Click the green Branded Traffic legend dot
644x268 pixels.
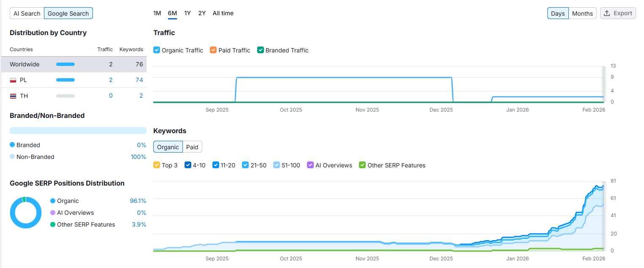(261, 50)
